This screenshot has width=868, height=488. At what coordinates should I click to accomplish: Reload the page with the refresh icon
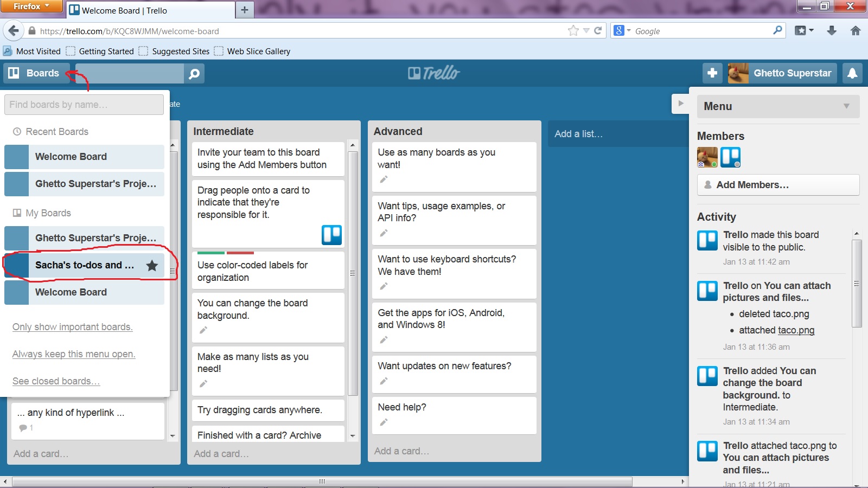(598, 31)
